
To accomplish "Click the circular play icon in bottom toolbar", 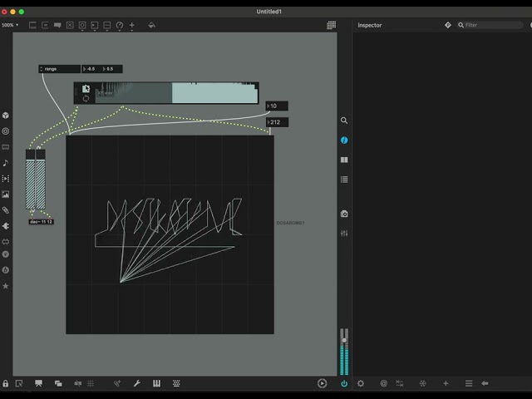I will (322, 383).
